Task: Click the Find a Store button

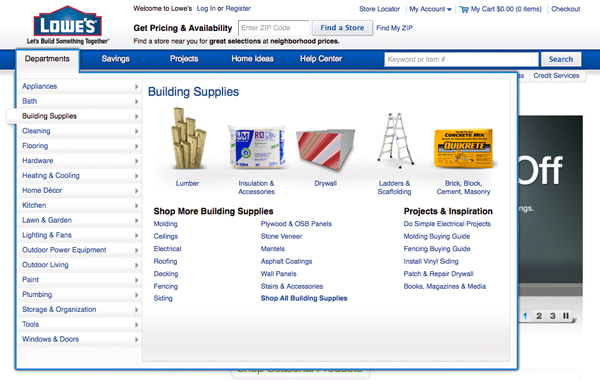Action: (342, 28)
